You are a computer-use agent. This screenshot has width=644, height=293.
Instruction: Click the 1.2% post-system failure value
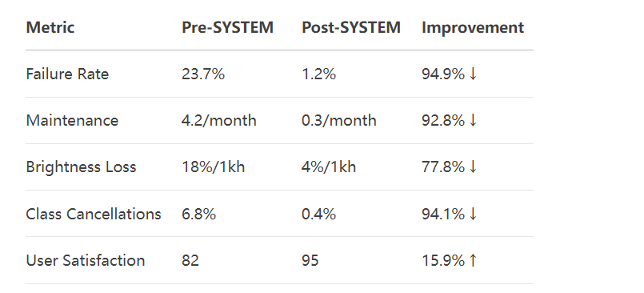(318, 74)
